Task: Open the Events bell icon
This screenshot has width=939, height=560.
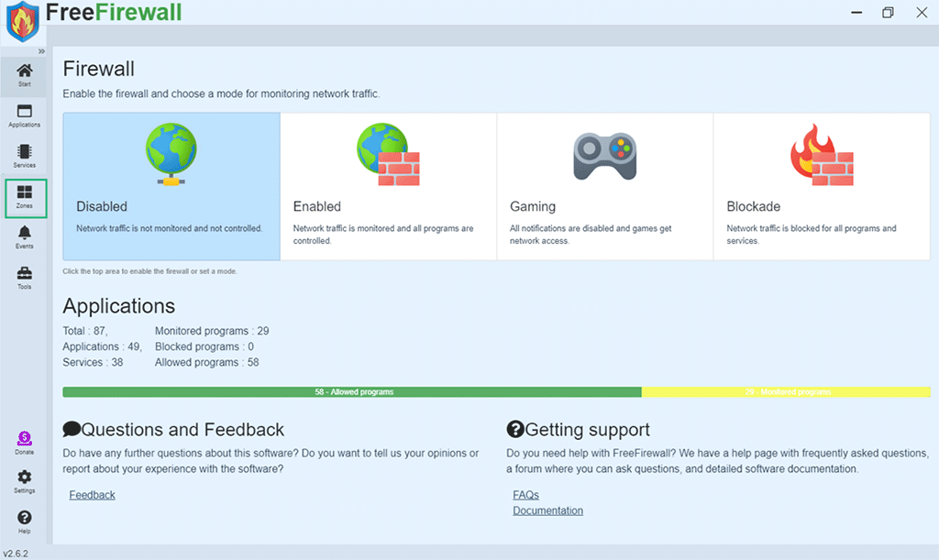Action: [25, 236]
